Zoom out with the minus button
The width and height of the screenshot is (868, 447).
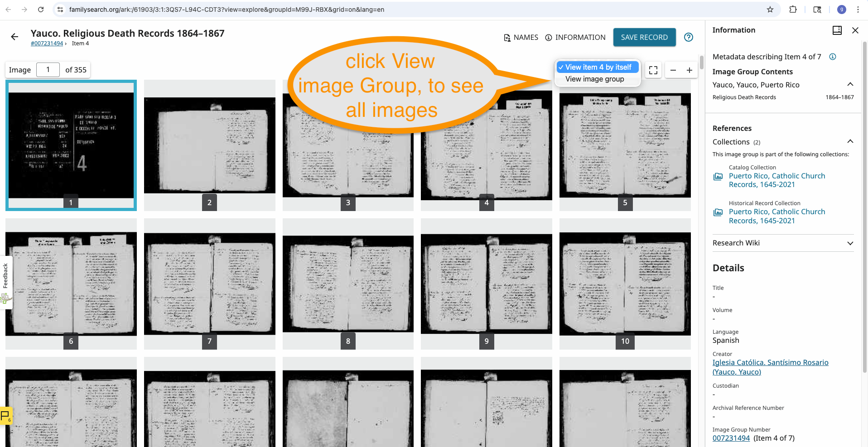pyautogui.click(x=673, y=70)
